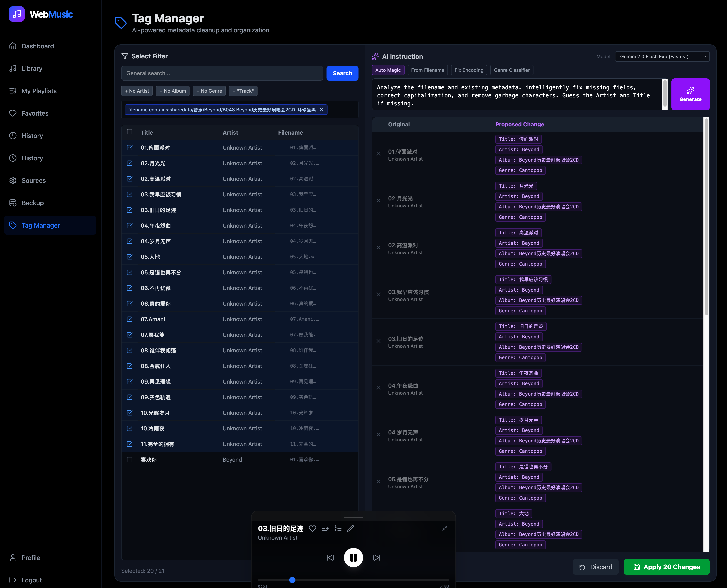The image size is (727, 588).
Task: Open the Model dropdown Gemini 2.0 Flash
Action: 662,57
